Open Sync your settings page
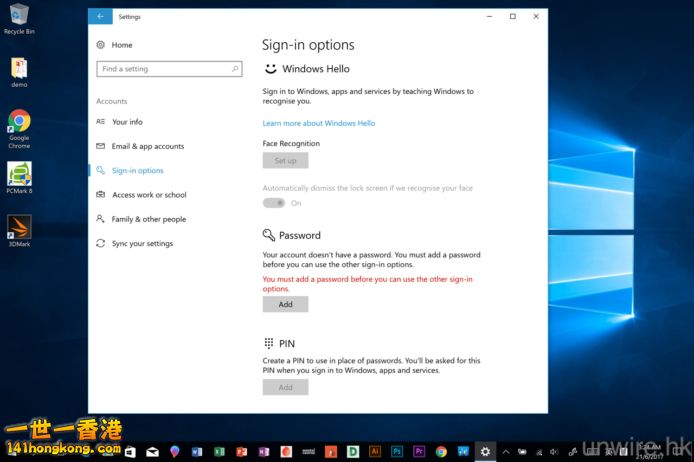This screenshot has height=462, width=694. (x=142, y=243)
